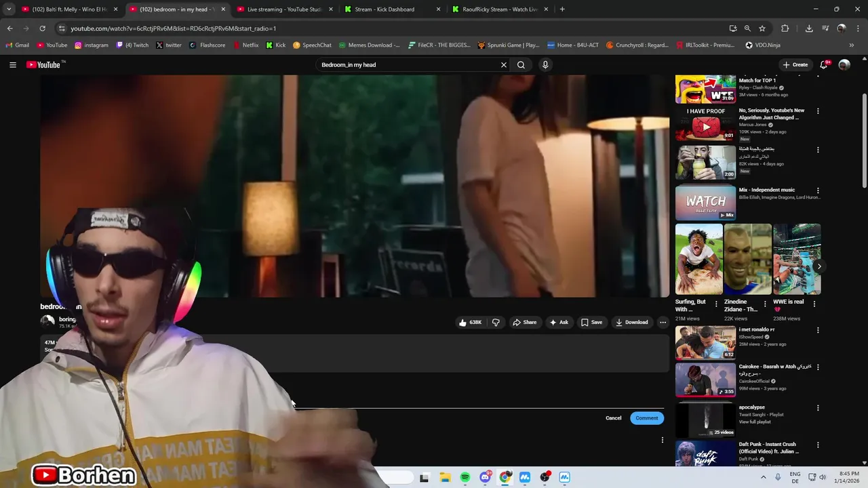Open a new browser tab

[562, 9]
